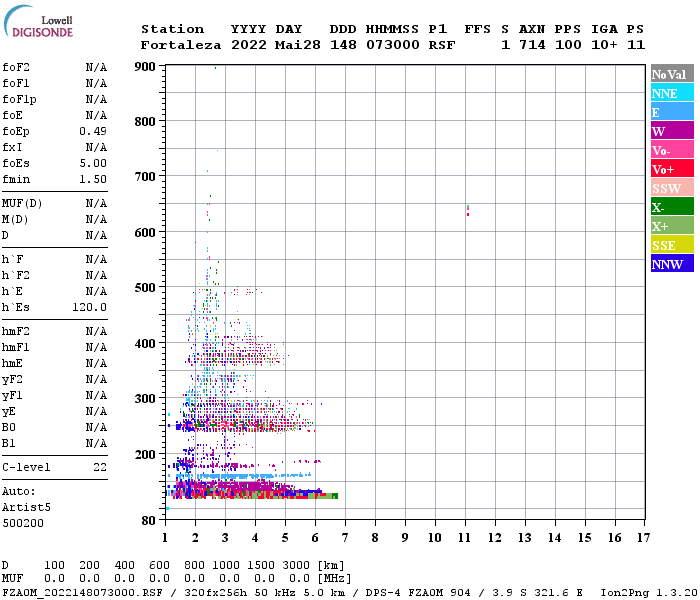Click the Ion2Png 1.3.20 version text
This screenshot has width=700, height=600.
[649, 592]
